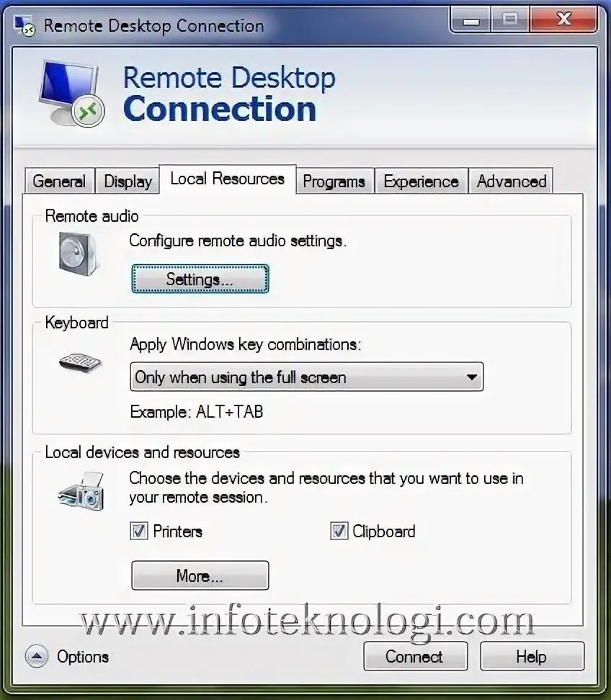This screenshot has height=700, width=611.
Task: Click the dropdown arrow for key combinations
Action: pyautogui.click(x=472, y=377)
